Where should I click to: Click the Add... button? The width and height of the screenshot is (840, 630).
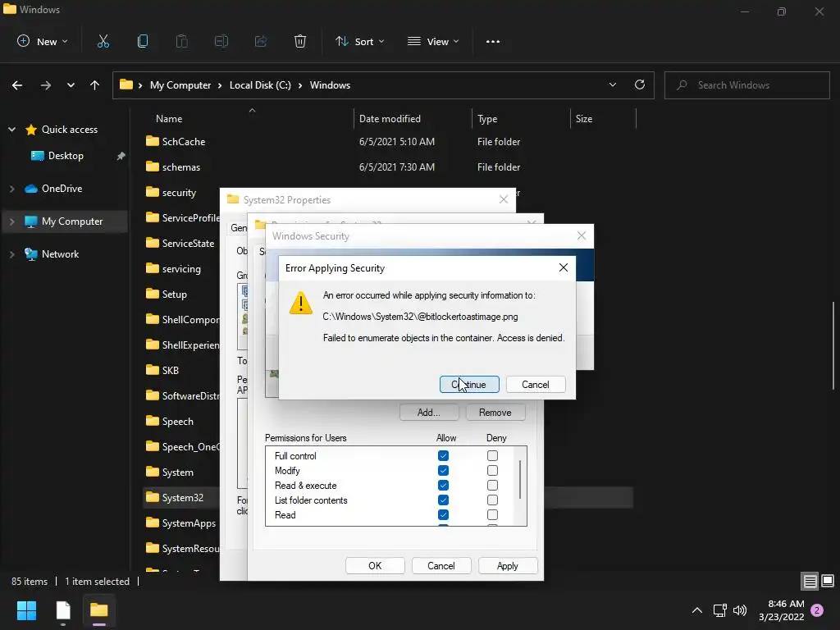point(428,413)
